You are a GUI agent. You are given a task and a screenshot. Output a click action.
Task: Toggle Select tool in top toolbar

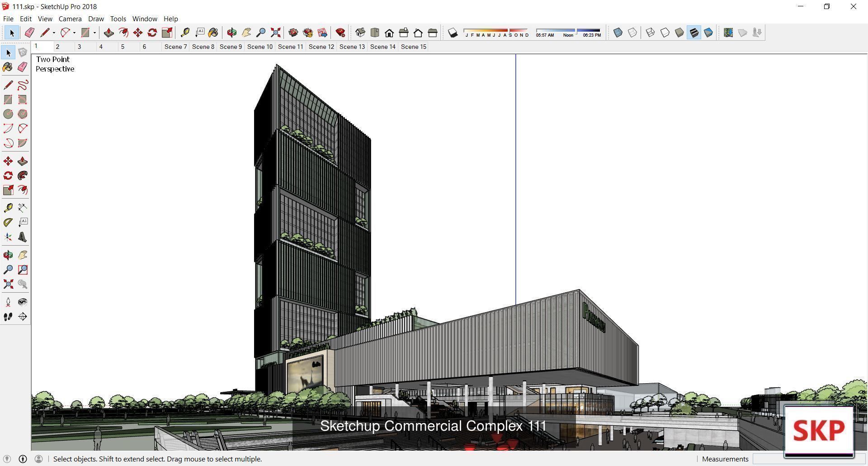click(x=12, y=33)
